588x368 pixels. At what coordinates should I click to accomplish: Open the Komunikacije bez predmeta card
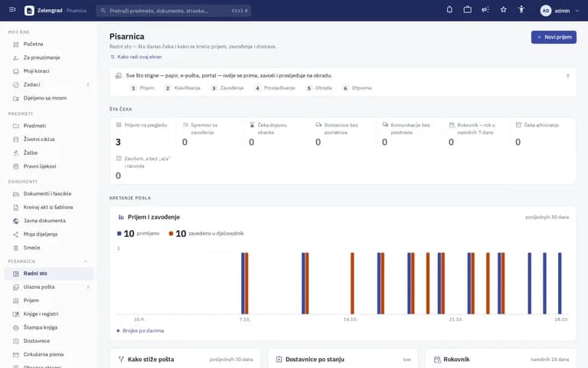tap(409, 134)
